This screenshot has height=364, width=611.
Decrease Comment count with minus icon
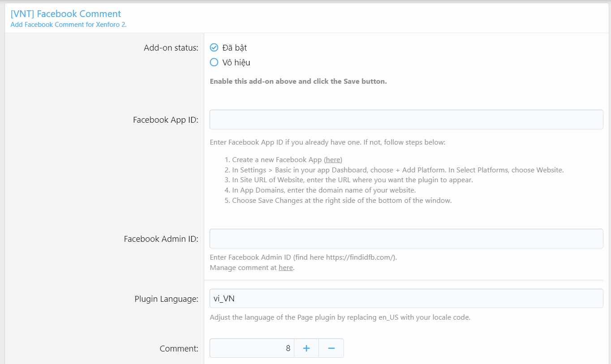click(331, 348)
